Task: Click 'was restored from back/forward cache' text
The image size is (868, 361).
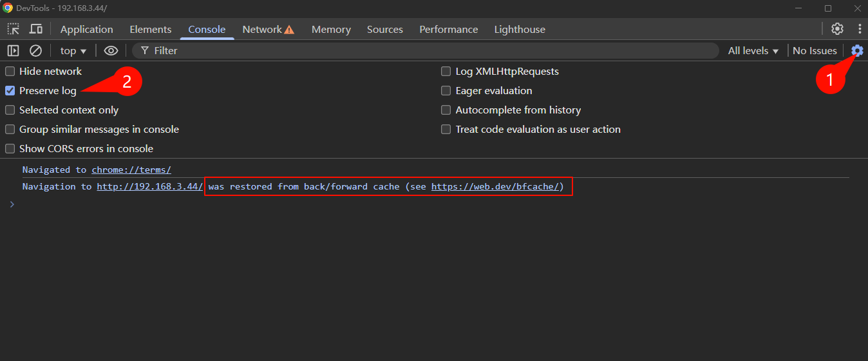Action: tap(304, 186)
